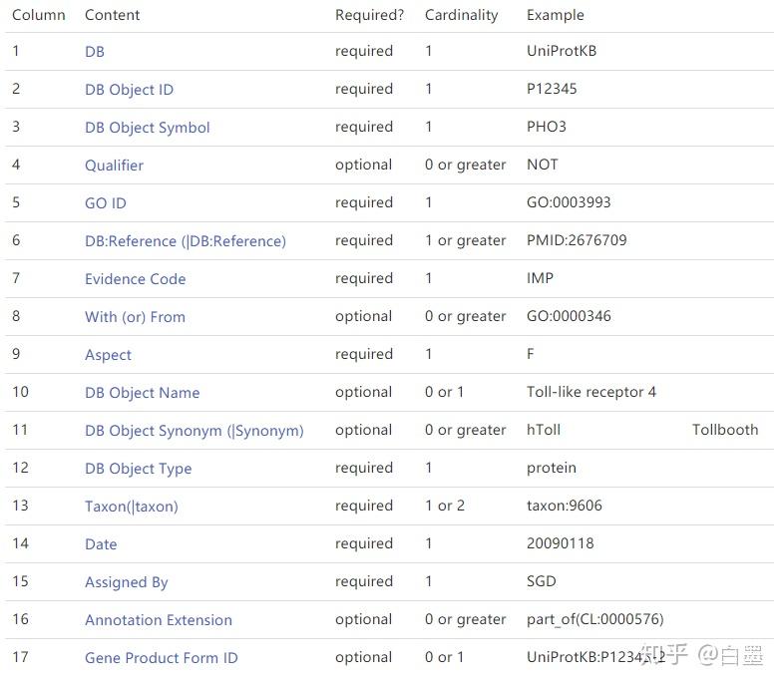The height and width of the screenshot is (686, 784).
Task: Follow the Annotation Extension link
Action: (x=158, y=620)
